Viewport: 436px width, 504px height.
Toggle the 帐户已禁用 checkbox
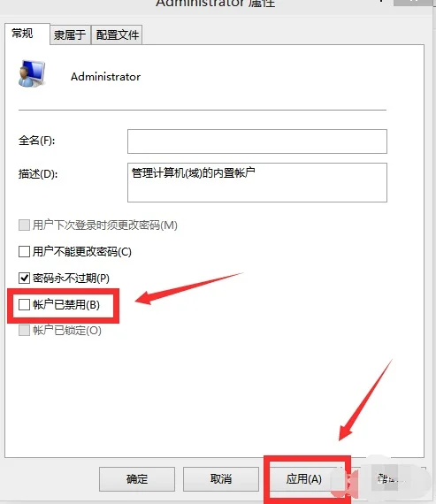(x=24, y=304)
